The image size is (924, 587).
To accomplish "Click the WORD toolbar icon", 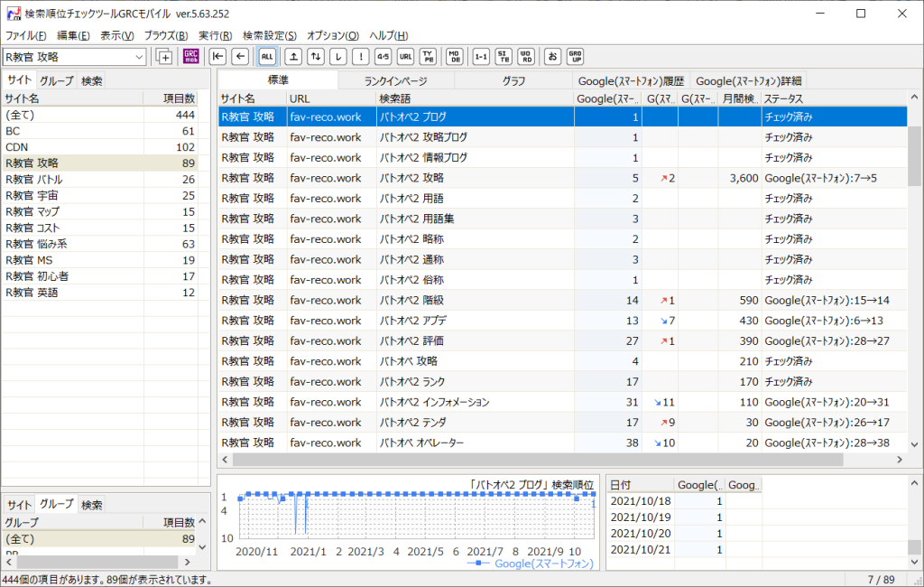I will (525, 57).
